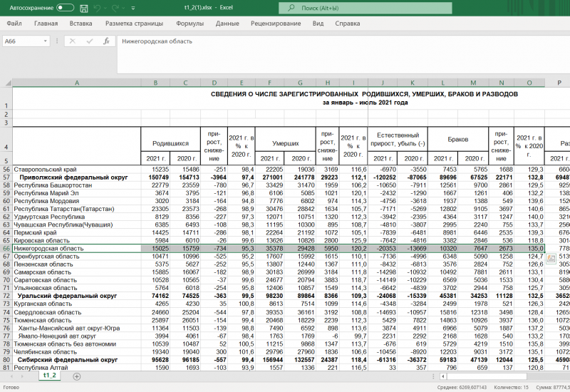The height and width of the screenshot is (392, 570).
Task: Open the Данные ribbon tab
Action: coord(227,24)
